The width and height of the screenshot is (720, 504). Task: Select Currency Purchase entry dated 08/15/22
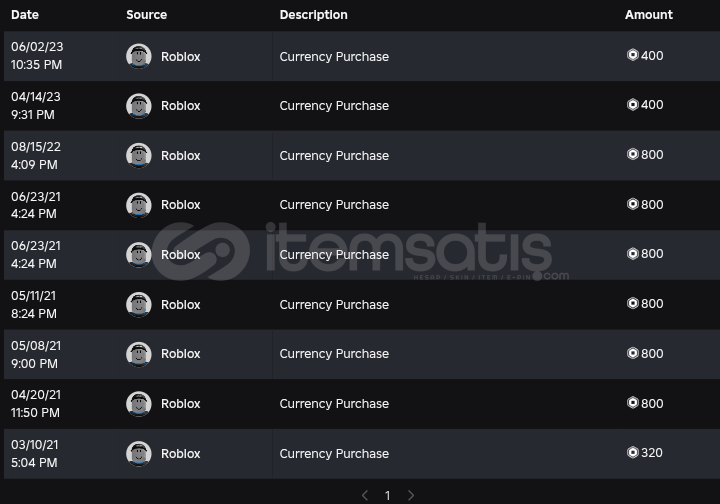click(334, 156)
